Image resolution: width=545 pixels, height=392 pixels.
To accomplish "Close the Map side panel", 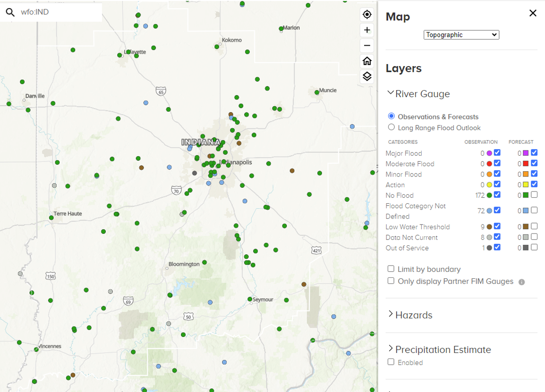I will (533, 13).
